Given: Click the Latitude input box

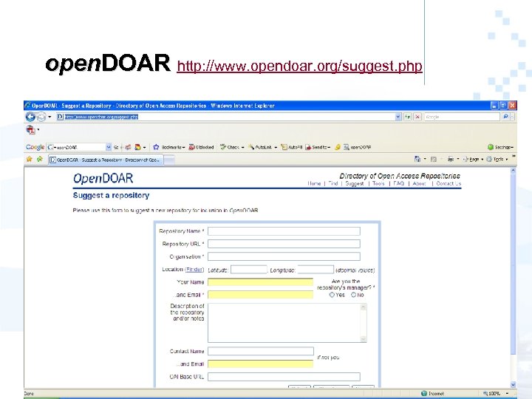Looking at the screenshot, I should [249, 270].
